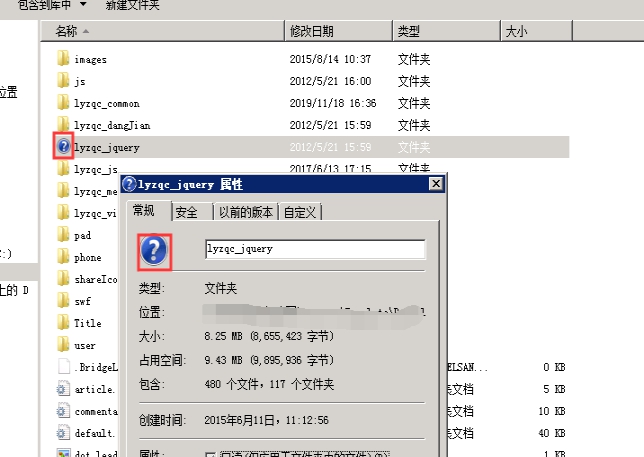Click the 新建文件夹 button

click(133, 6)
